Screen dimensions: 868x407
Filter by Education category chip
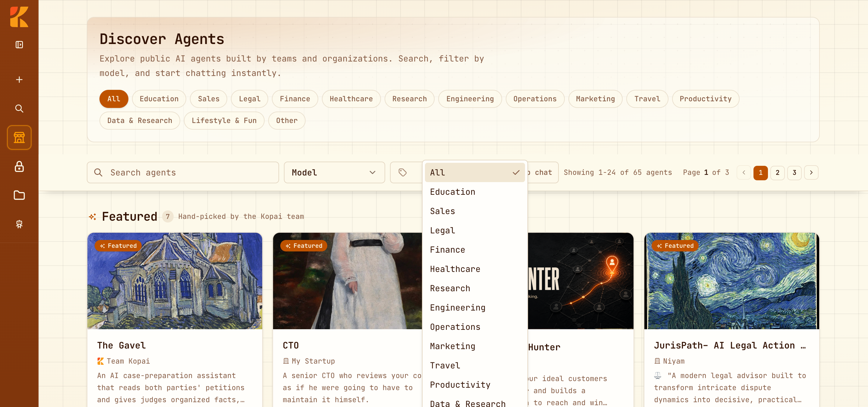point(159,99)
